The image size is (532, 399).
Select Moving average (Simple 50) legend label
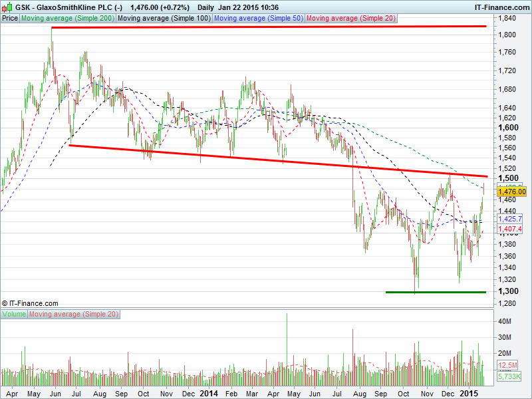pos(259,19)
